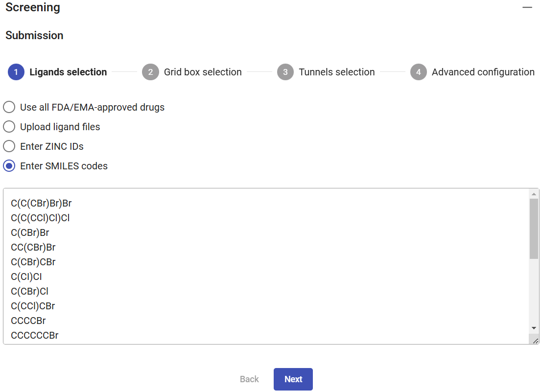Screen dimensions: 542x392
Task: Go to Tunnels selection step
Action: 337,72
